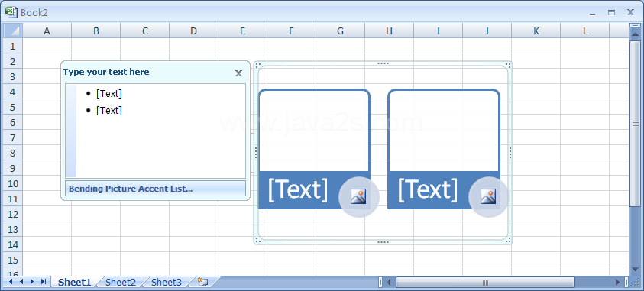Image resolution: width=644 pixels, height=291 pixels.
Task: Select column B header
Action: coord(95,31)
